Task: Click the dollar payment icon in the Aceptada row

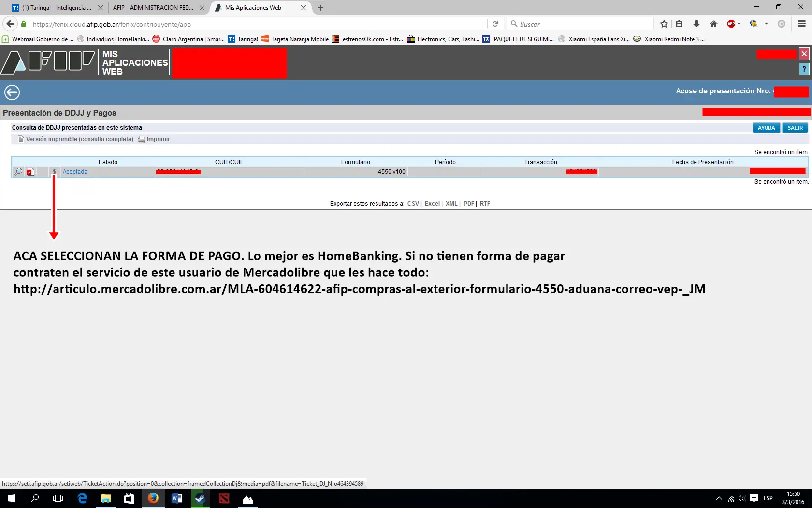Action: tap(54, 172)
